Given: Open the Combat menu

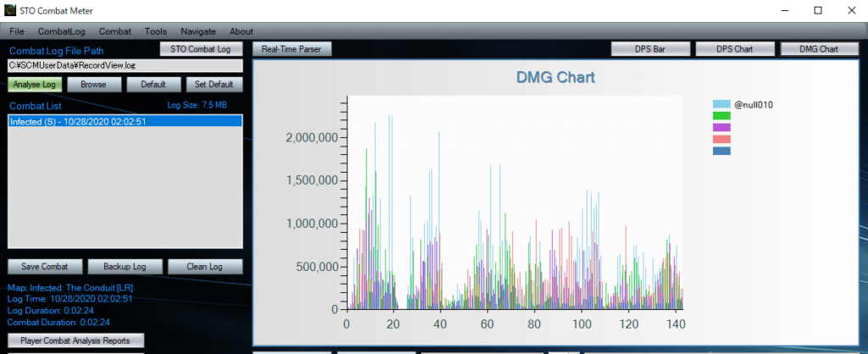Looking at the screenshot, I should [x=114, y=31].
